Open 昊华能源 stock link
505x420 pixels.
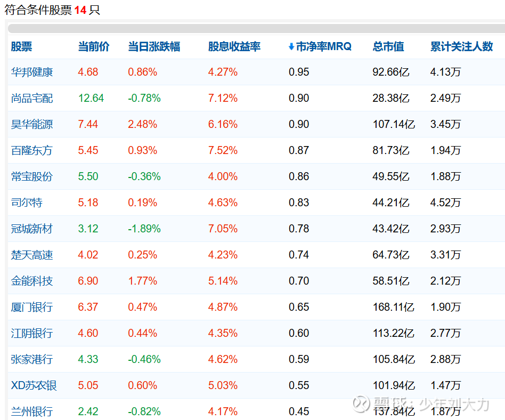point(32,124)
